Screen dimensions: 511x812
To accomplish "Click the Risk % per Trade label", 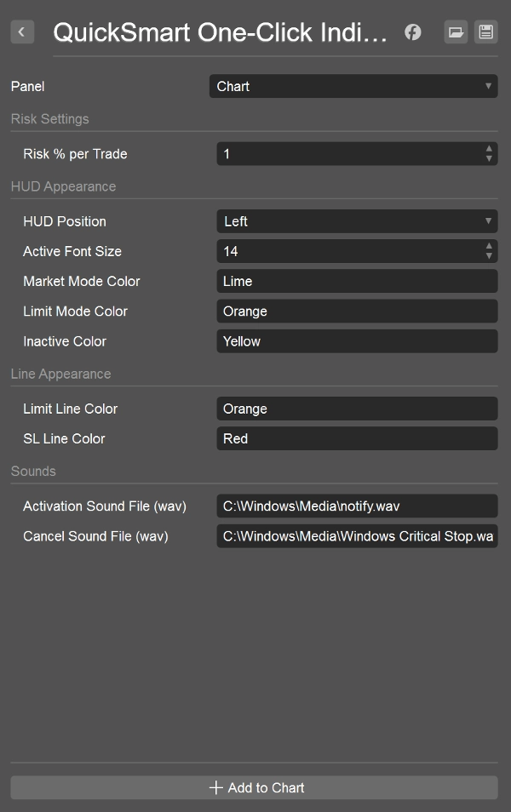I will click(x=75, y=154).
